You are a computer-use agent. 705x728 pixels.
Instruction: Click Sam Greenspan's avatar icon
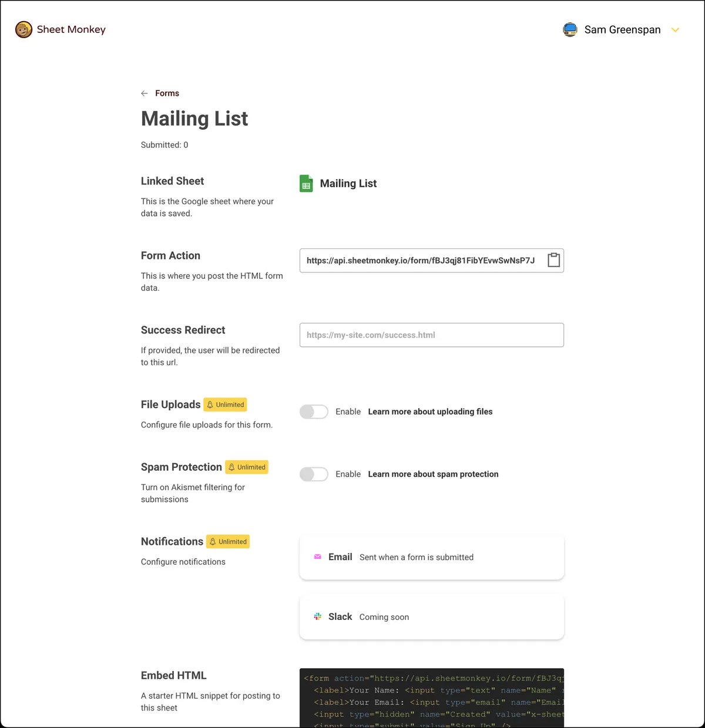point(570,29)
